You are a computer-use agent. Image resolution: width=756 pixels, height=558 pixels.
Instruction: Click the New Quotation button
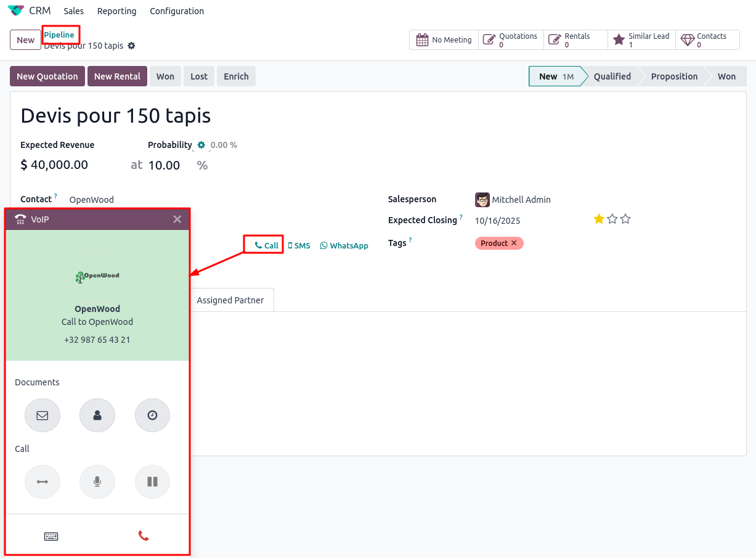click(x=47, y=76)
